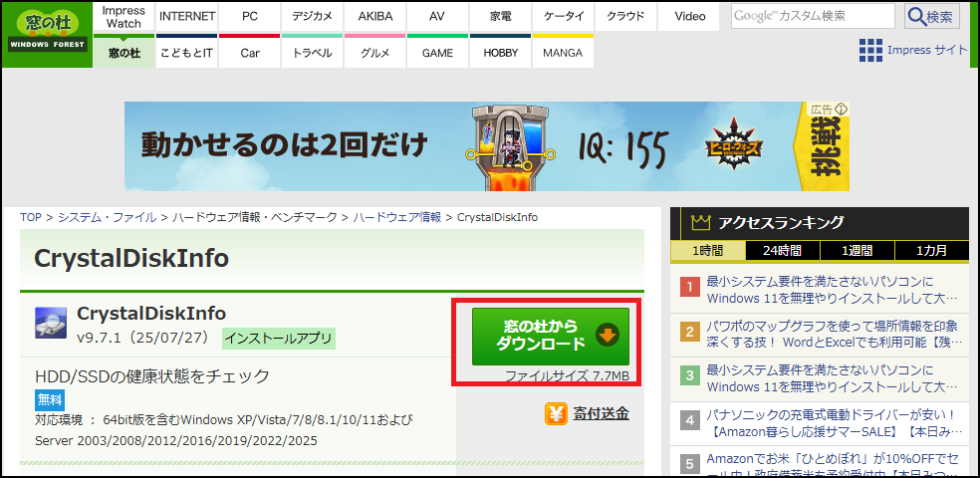Click the rank 1 number badge
This screenshot has height=478, width=980.
(690, 288)
